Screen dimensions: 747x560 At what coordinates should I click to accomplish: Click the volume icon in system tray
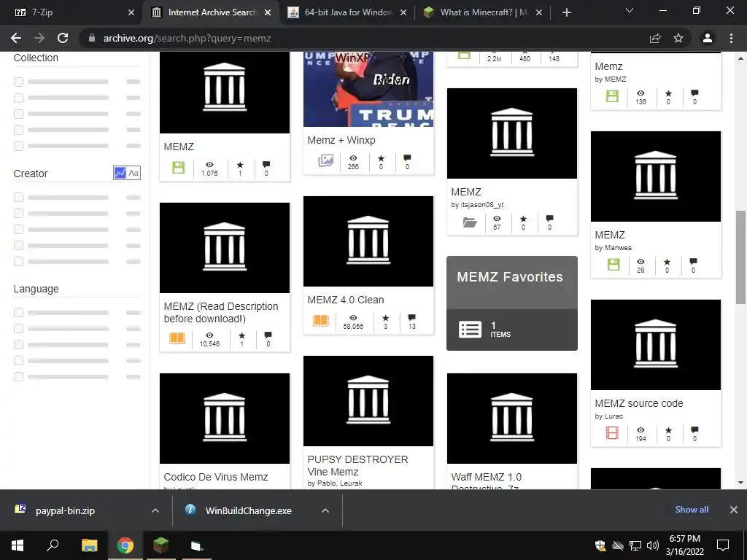[x=653, y=545]
